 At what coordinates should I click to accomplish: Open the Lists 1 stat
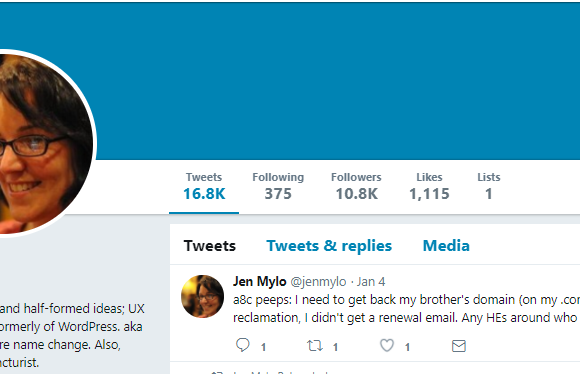click(x=489, y=187)
